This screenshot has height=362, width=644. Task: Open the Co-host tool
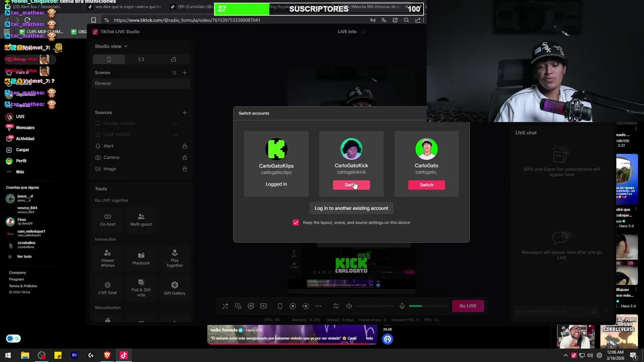(107, 220)
